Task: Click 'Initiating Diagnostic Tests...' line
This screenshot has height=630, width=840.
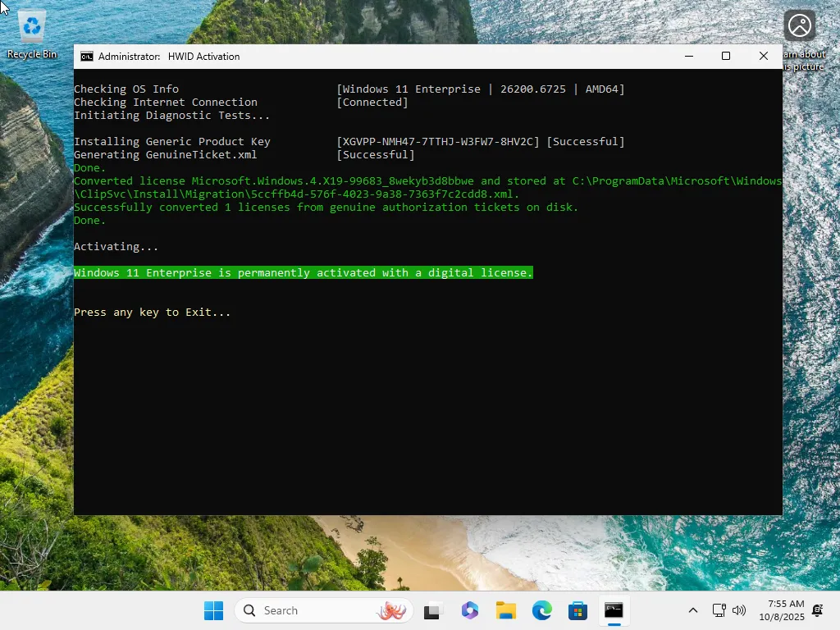Action: coord(172,115)
